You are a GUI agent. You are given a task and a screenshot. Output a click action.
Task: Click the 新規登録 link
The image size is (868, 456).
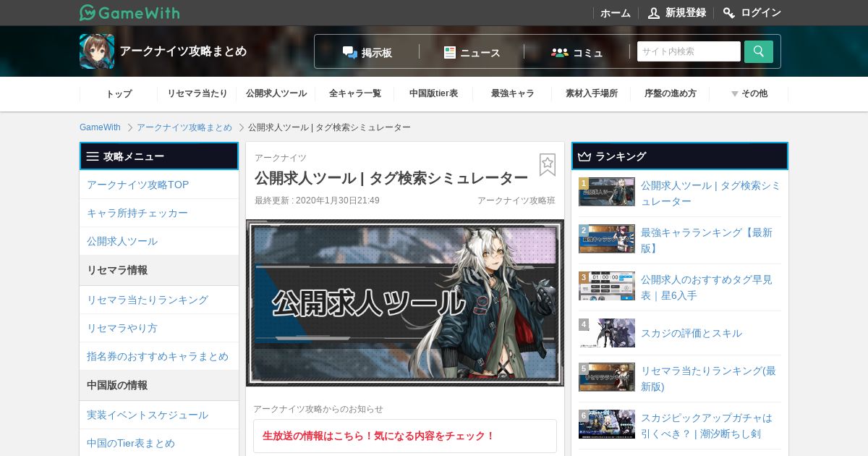pos(686,13)
